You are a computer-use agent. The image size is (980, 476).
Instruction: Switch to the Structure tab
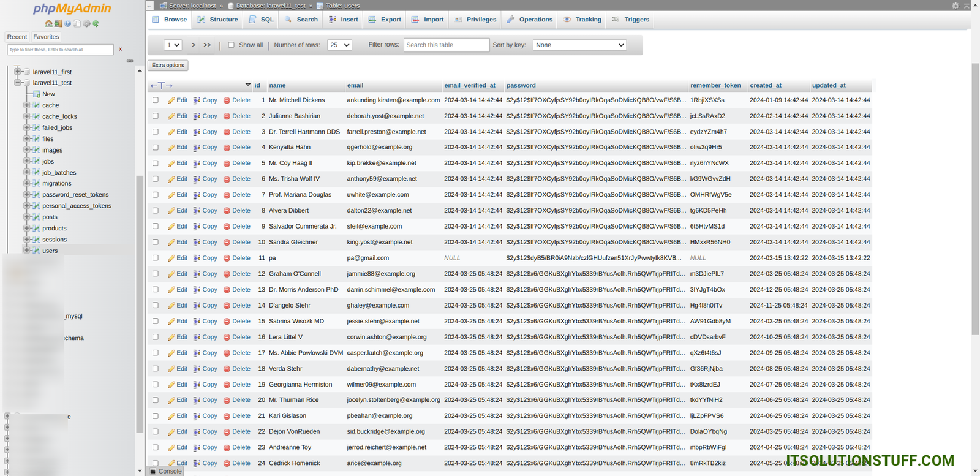[x=217, y=20]
